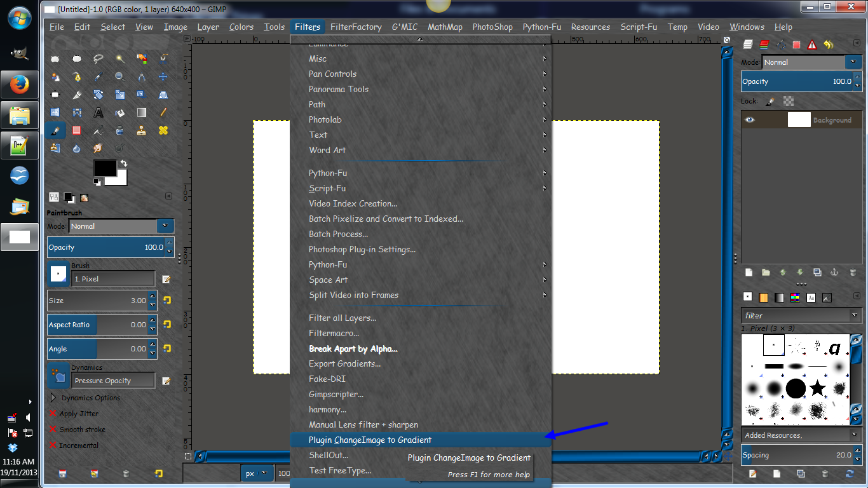Select the Ellipse Select tool
This screenshot has height=488, width=868.
[77, 59]
